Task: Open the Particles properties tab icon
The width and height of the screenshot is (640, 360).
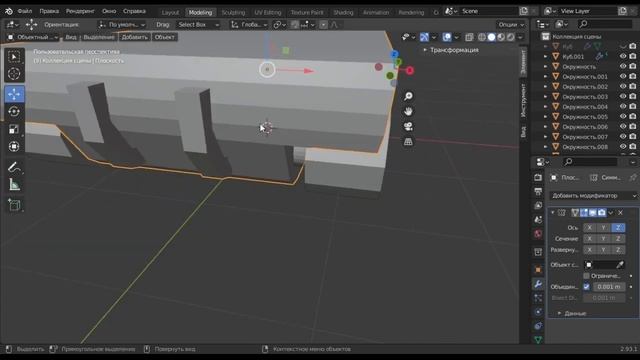Action: [x=538, y=298]
